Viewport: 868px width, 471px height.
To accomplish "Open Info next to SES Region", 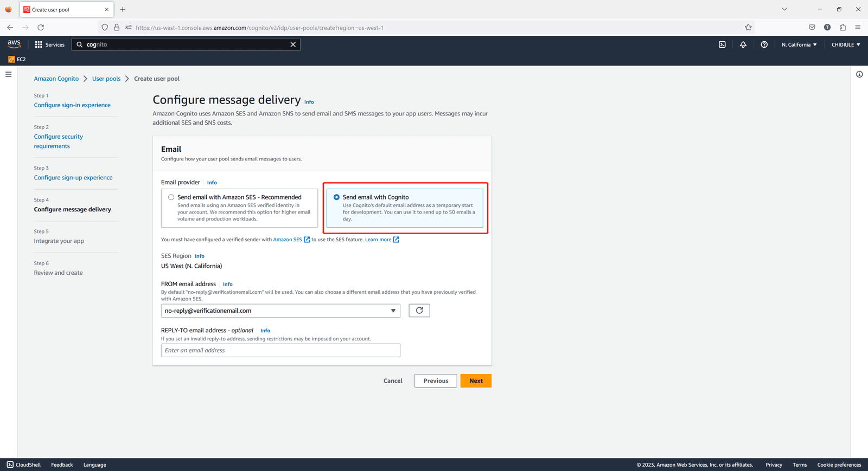I will [200, 256].
